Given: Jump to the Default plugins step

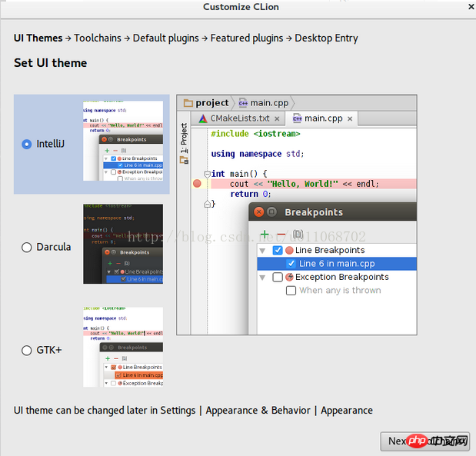Looking at the screenshot, I should pyautogui.click(x=166, y=38).
